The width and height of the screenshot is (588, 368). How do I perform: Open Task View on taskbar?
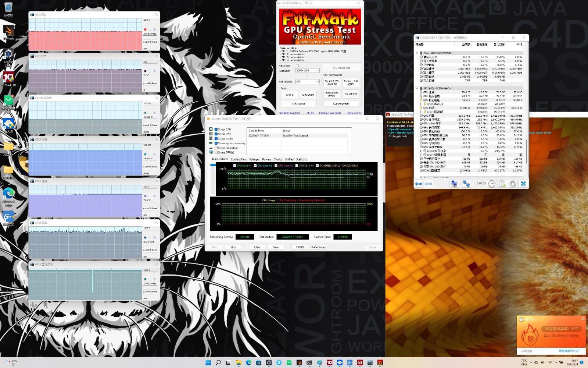point(228,362)
